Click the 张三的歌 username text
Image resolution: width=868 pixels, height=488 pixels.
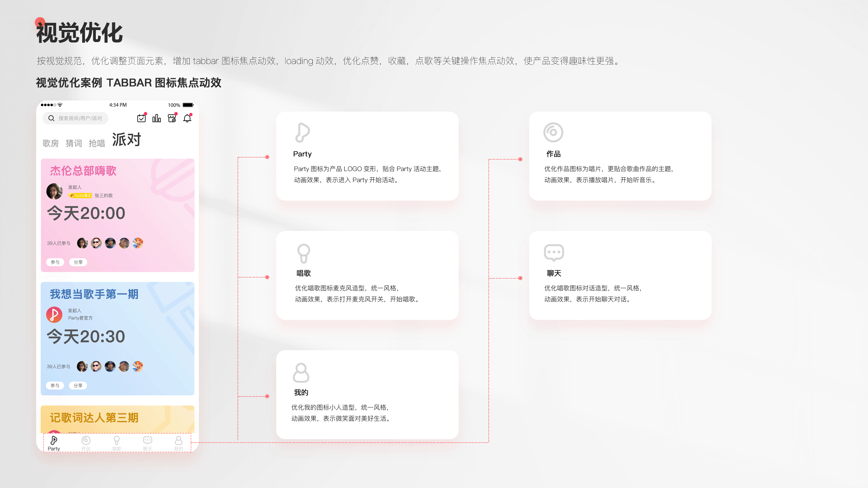[x=104, y=196]
